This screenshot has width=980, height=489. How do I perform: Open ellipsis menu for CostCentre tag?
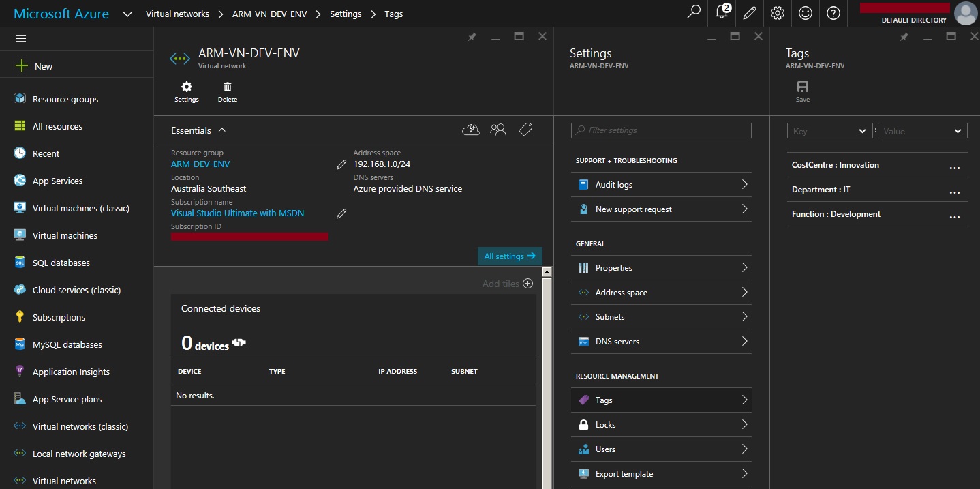click(x=954, y=166)
